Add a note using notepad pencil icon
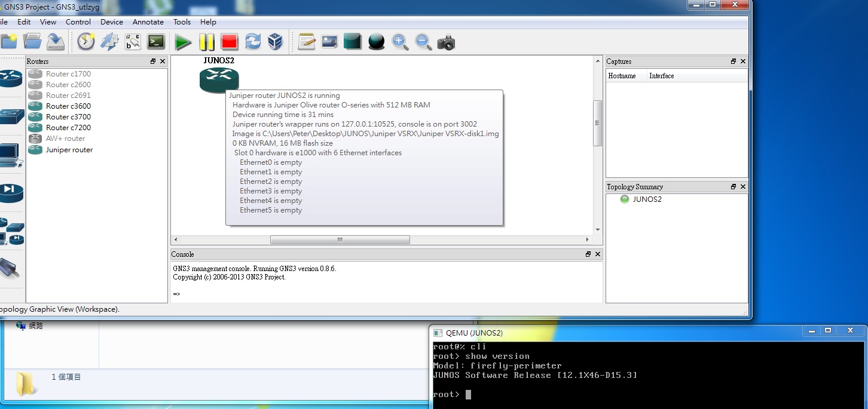 tap(306, 42)
